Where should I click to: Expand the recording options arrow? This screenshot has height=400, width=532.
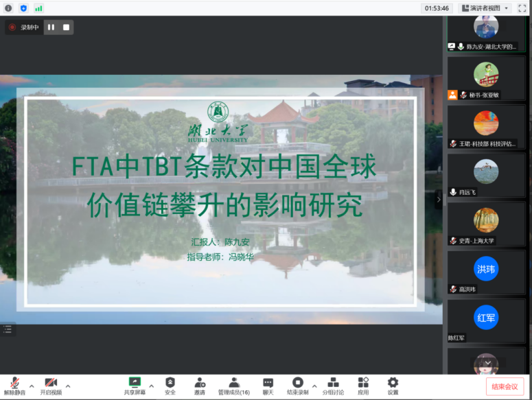point(314,386)
